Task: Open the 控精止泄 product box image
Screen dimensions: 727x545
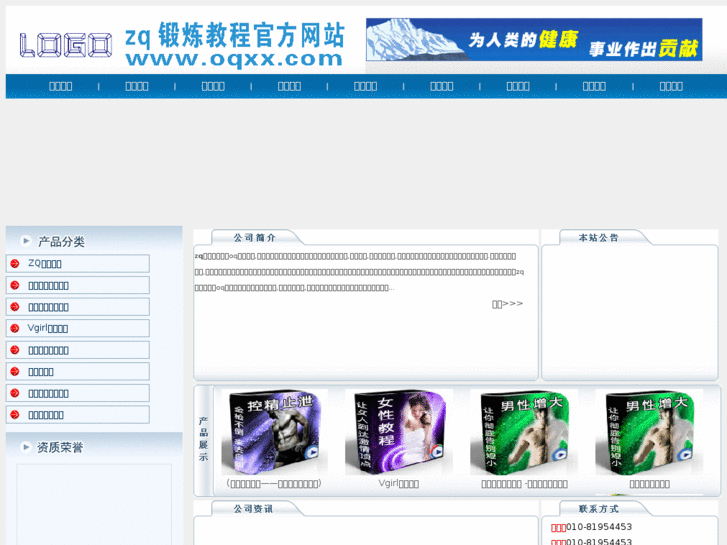Action: coord(274,432)
